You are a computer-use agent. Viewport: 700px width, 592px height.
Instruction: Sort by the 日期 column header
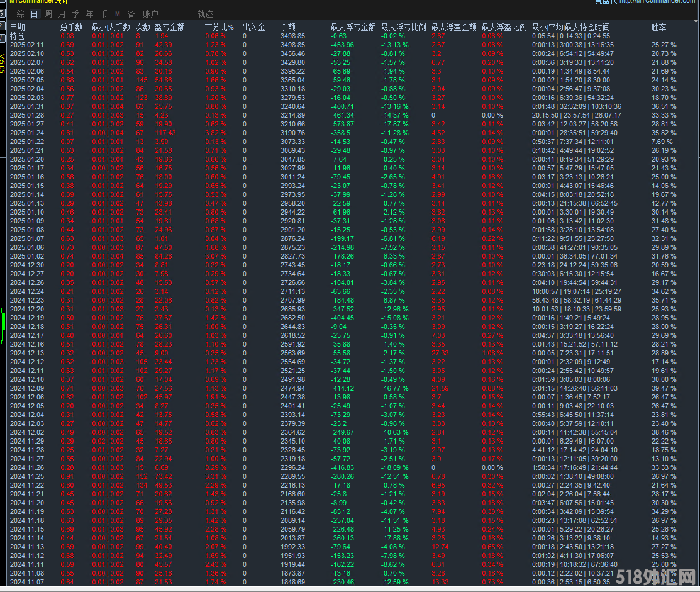pos(18,27)
